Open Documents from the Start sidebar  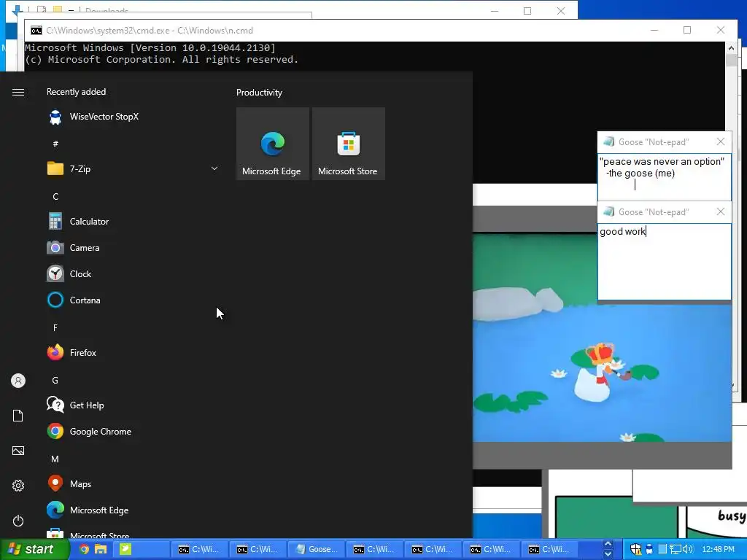18,416
